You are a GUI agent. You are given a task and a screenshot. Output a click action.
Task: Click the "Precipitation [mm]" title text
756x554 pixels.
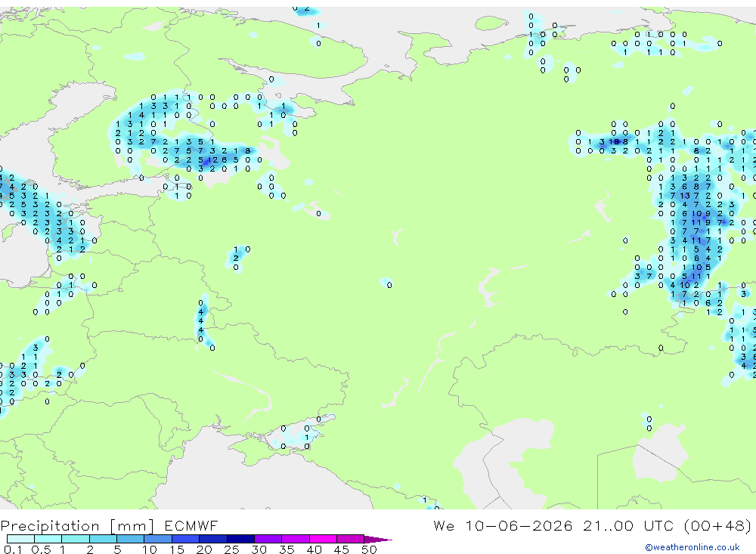(77, 526)
